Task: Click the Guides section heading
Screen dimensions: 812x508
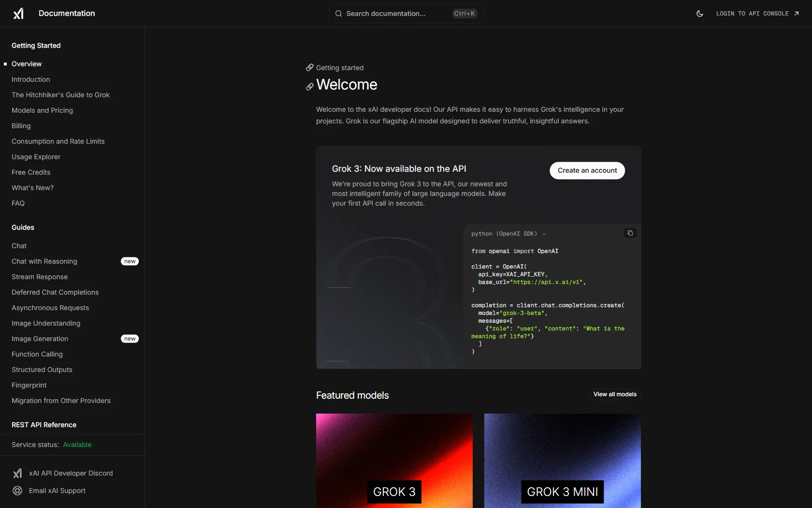Action: coord(23,227)
